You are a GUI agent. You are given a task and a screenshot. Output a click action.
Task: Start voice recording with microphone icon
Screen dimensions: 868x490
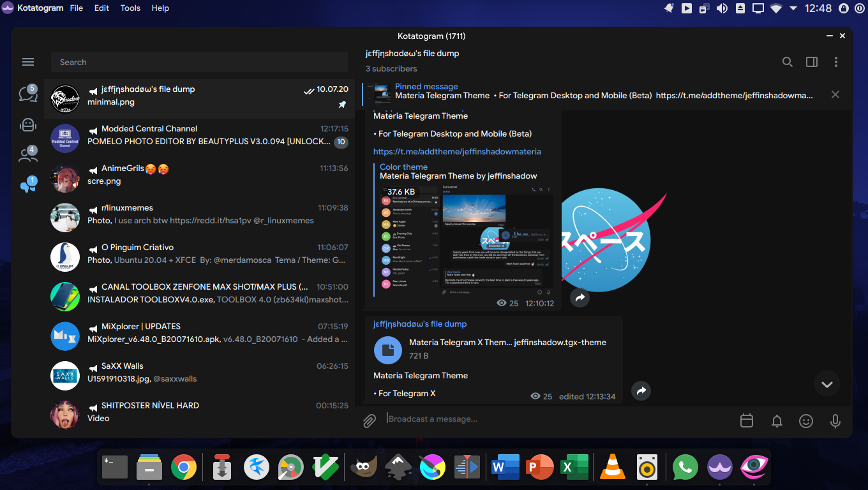(835, 421)
